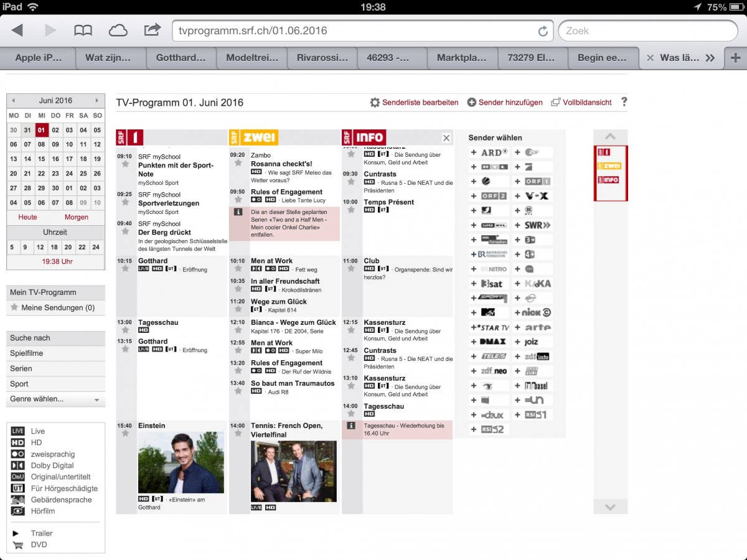
Task: Add the VOX channel
Action: coord(533,196)
